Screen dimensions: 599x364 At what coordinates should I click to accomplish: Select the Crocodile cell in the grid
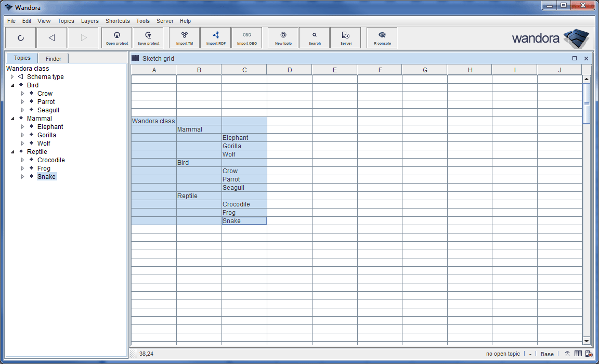click(244, 204)
